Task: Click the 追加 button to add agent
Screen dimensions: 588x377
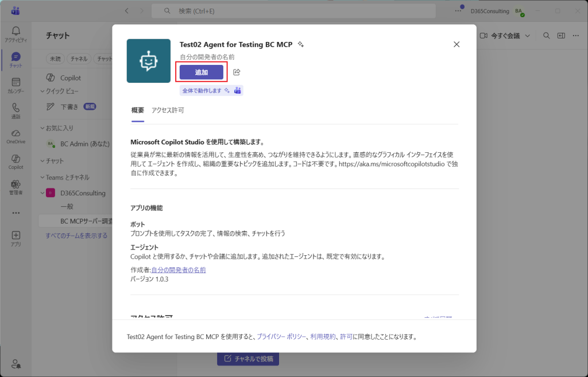Action: coord(201,72)
